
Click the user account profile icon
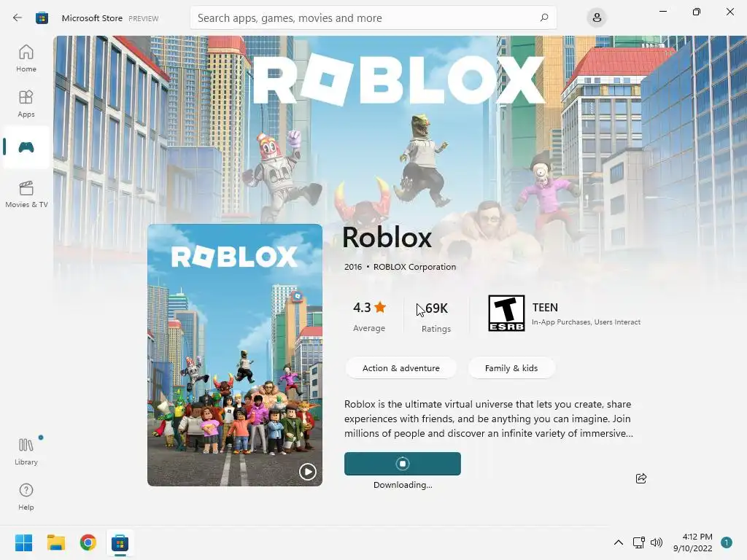[x=597, y=18]
